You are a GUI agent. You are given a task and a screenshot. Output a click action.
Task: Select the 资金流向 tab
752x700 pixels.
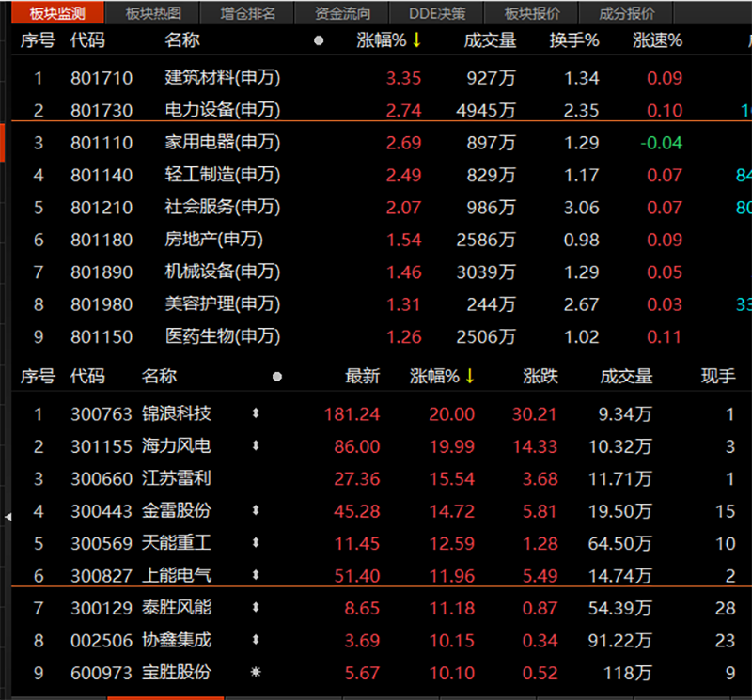pyautogui.click(x=342, y=13)
